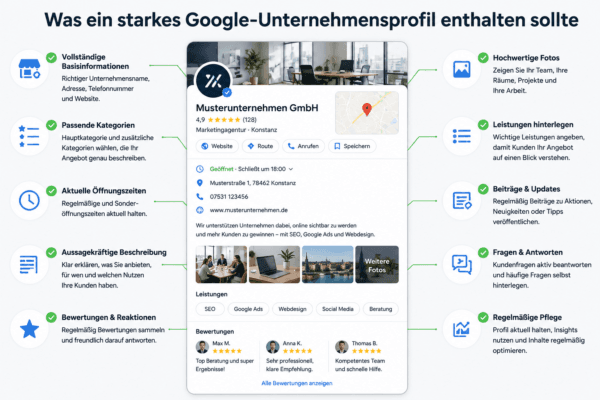This screenshot has height=400, width=600.
Task: Click the Marketingagentur · Konstanz category text
Action: coord(236,130)
